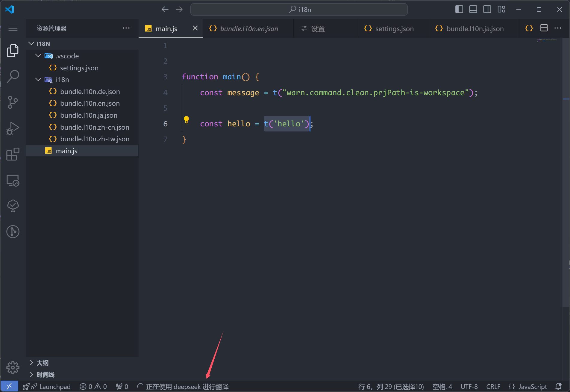The image size is (570, 392).
Task: Expand the 大纲 outline section
Action: click(x=82, y=363)
